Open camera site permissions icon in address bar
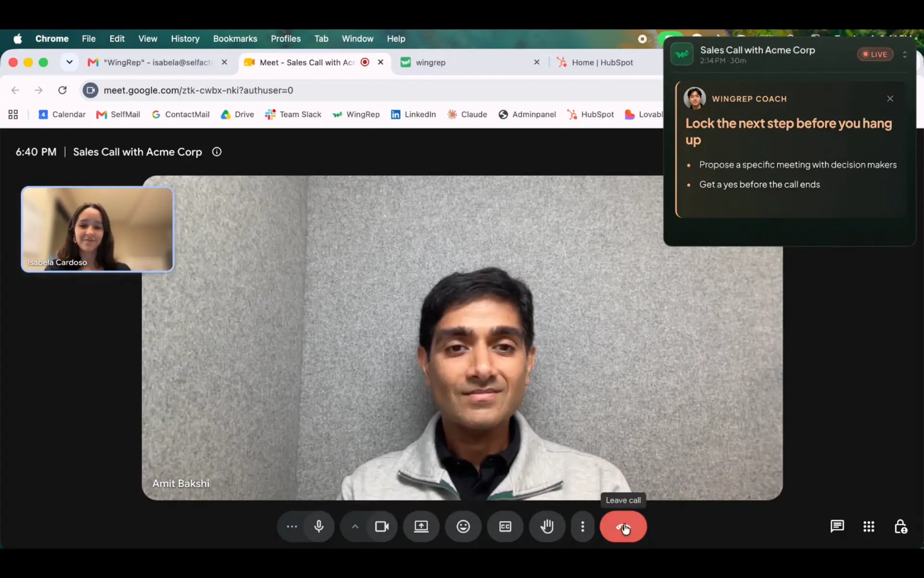 coord(90,90)
